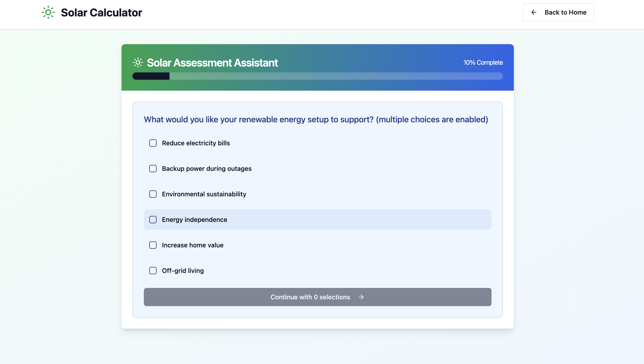Click the Off-grid living label

pyautogui.click(x=183, y=271)
